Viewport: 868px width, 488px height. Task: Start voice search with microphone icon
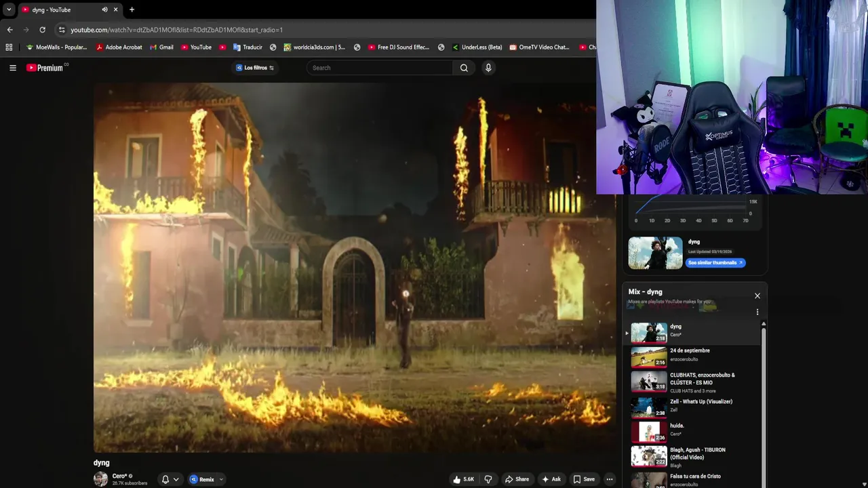coord(488,68)
